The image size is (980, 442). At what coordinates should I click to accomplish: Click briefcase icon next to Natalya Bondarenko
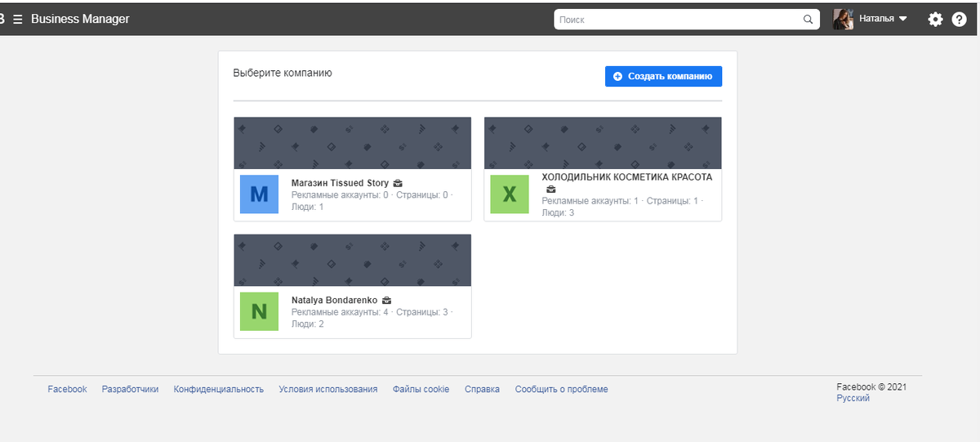pyautogui.click(x=387, y=301)
